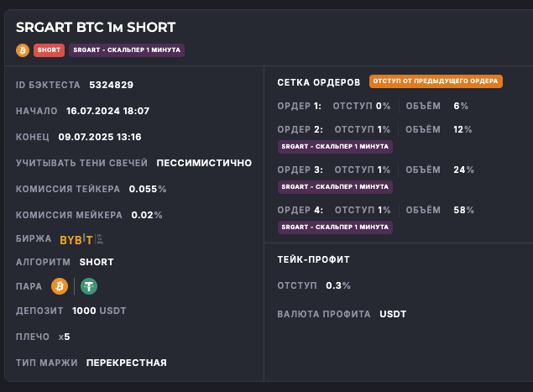
Task: Click the Bitcoin icon under the title
Action: (x=23, y=50)
